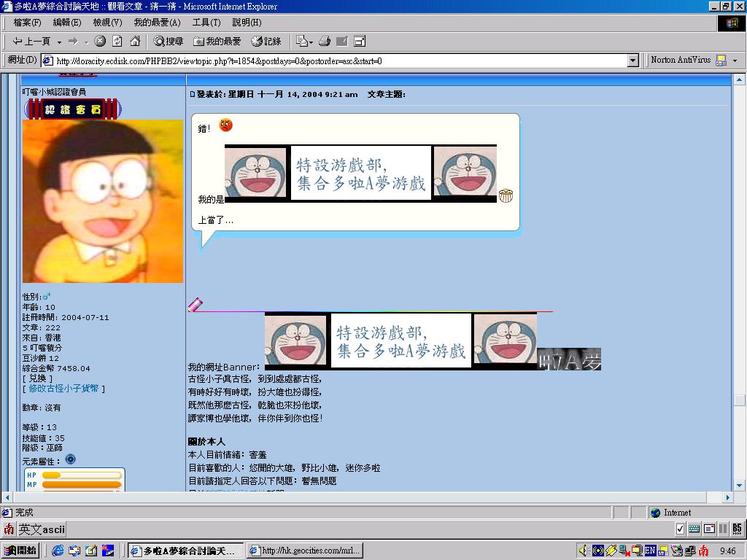Click the pencil signature divider icon
747x560 pixels.
pyautogui.click(x=196, y=305)
